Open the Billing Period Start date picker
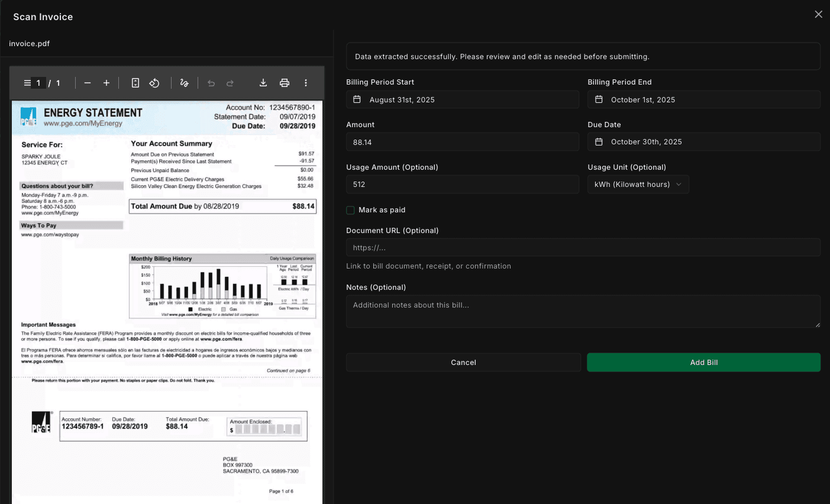This screenshot has height=504, width=830. [x=462, y=99]
